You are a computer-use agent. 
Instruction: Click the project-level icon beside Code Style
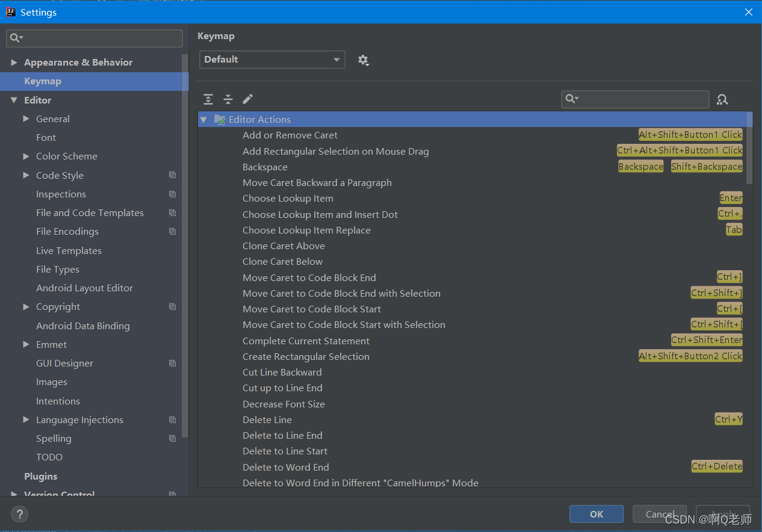[173, 175]
